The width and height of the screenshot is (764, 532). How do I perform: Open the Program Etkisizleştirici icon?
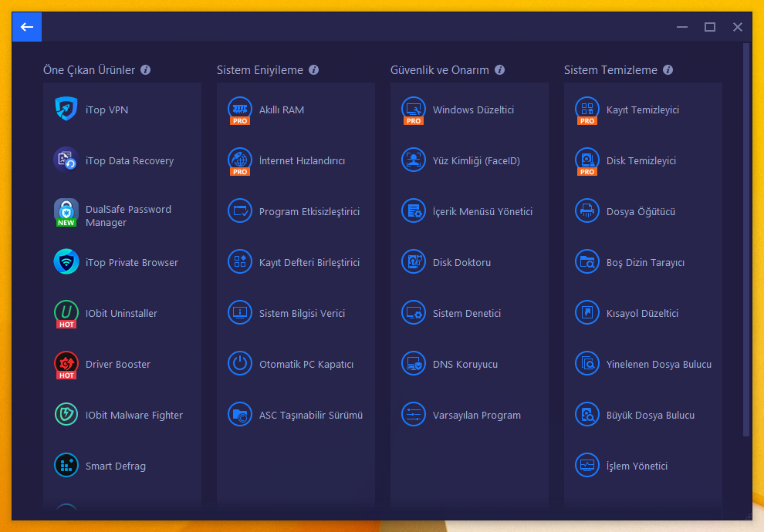click(x=240, y=211)
